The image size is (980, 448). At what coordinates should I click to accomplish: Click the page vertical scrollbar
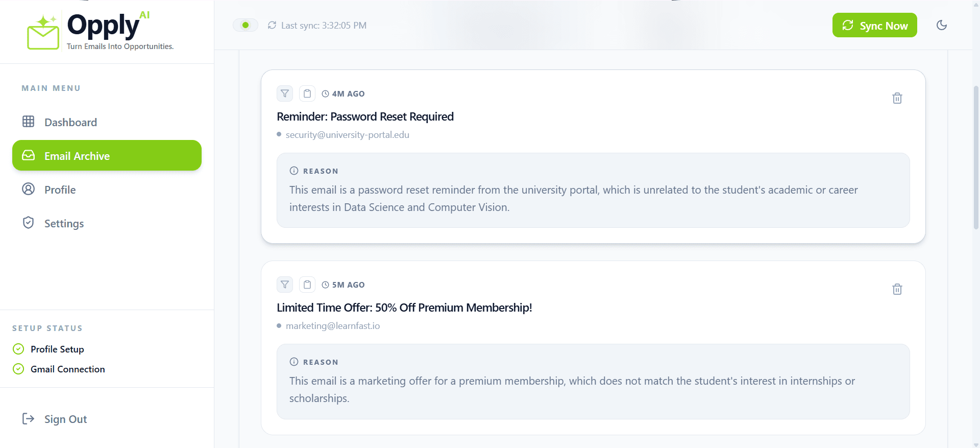coord(976,158)
